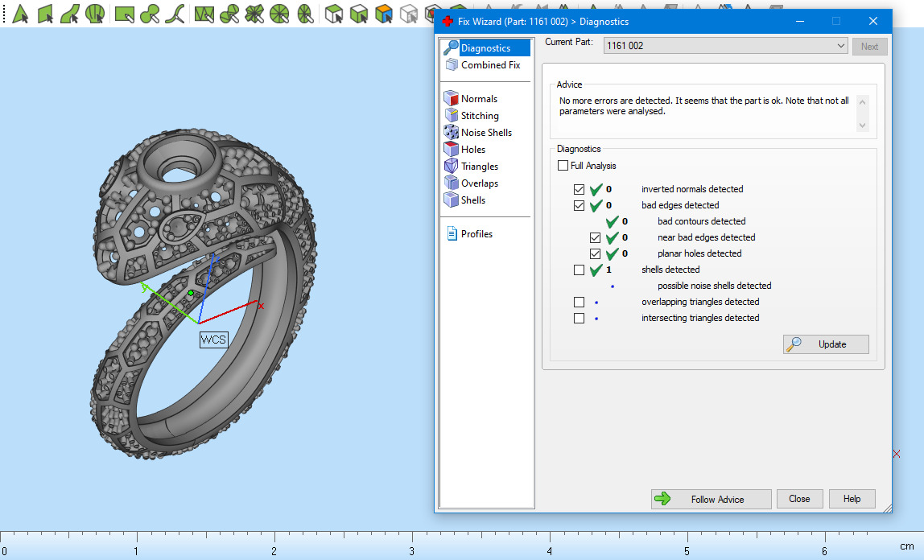924x560 pixels.
Task: Click the segmented circle mesh tool
Action: (x=279, y=14)
